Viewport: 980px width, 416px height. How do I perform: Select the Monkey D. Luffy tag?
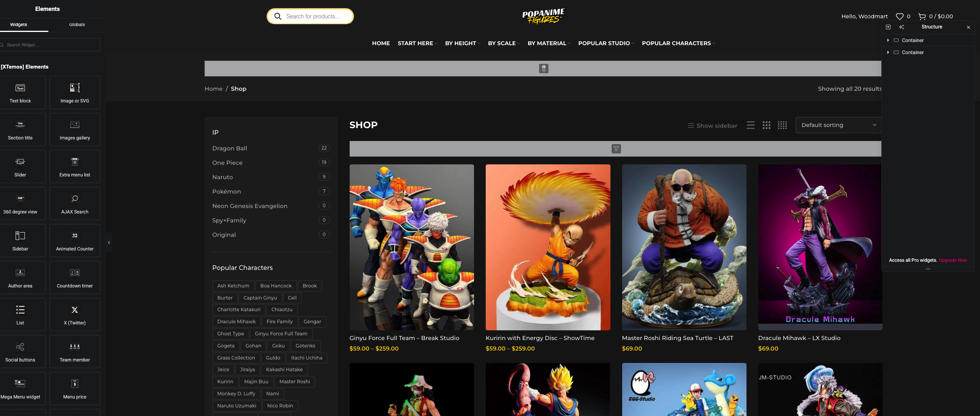pyautogui.click(x=236, y=394)
